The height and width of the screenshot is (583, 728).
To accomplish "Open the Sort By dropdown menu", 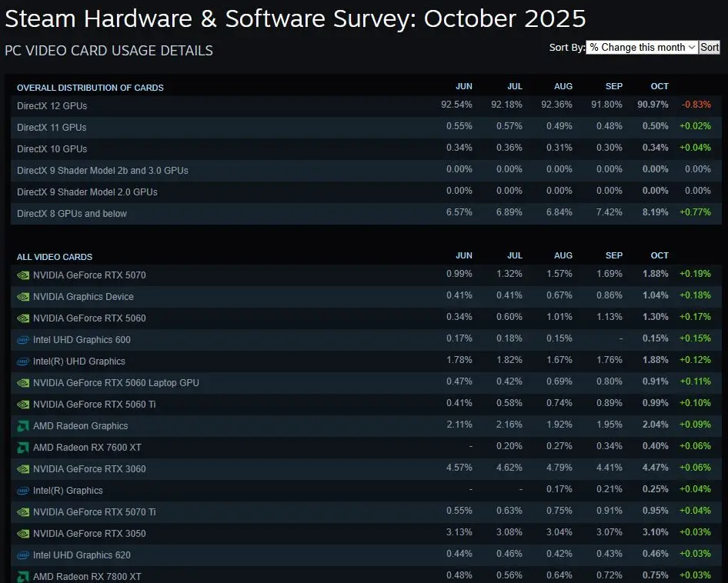I will pyautogui.click(x=641, y=48).
